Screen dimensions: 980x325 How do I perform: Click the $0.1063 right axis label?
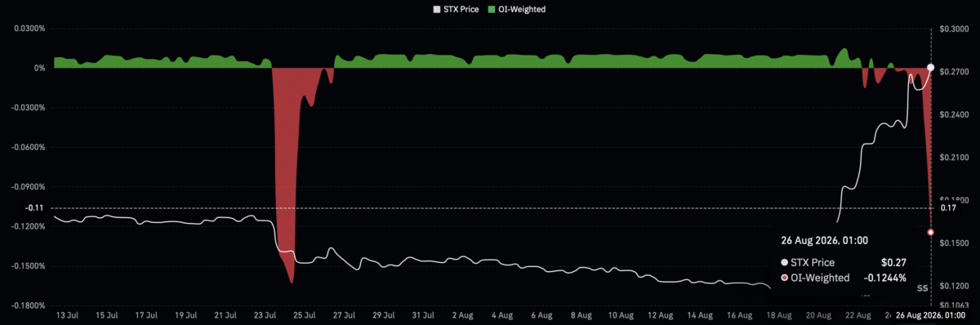[x=954, y=305]
